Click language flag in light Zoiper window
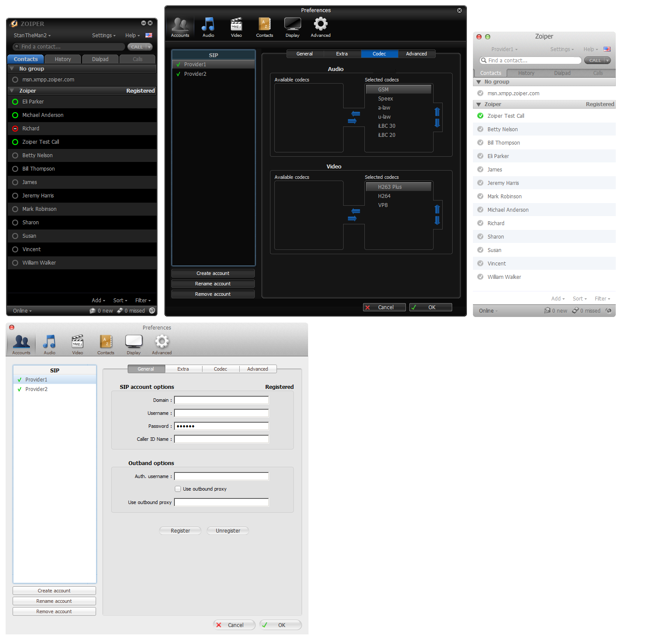 [x=607, y=49]
